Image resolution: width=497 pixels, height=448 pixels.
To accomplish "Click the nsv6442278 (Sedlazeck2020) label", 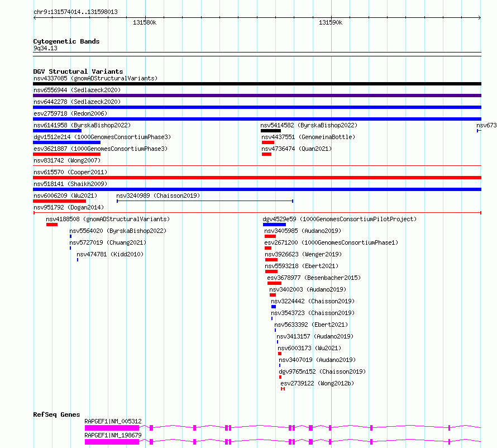I will point(77,102).
